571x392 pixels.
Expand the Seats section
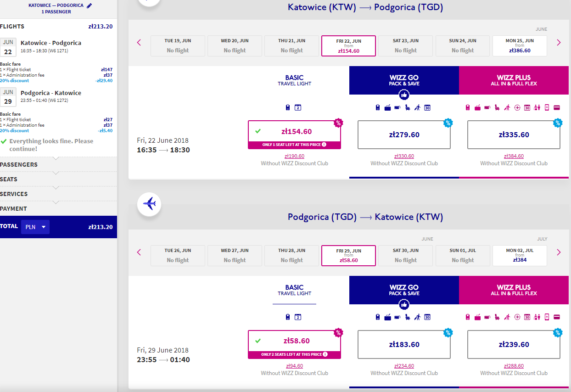pos(58,179)
